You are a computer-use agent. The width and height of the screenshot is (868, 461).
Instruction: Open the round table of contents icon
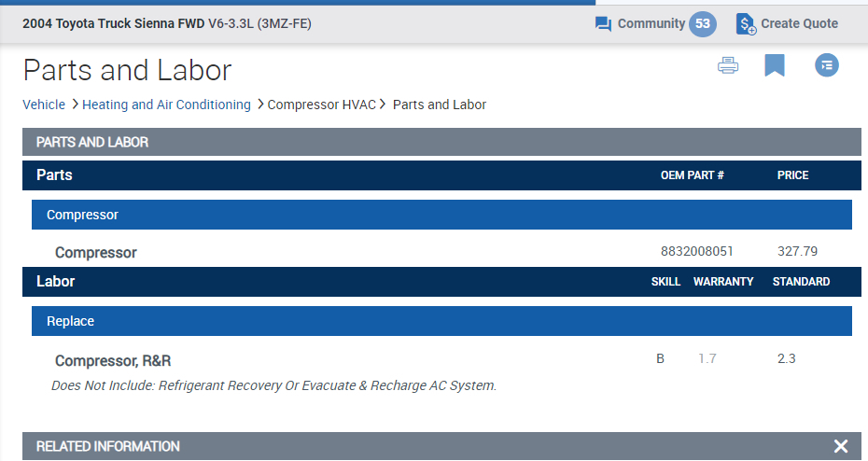click(827, 65)
